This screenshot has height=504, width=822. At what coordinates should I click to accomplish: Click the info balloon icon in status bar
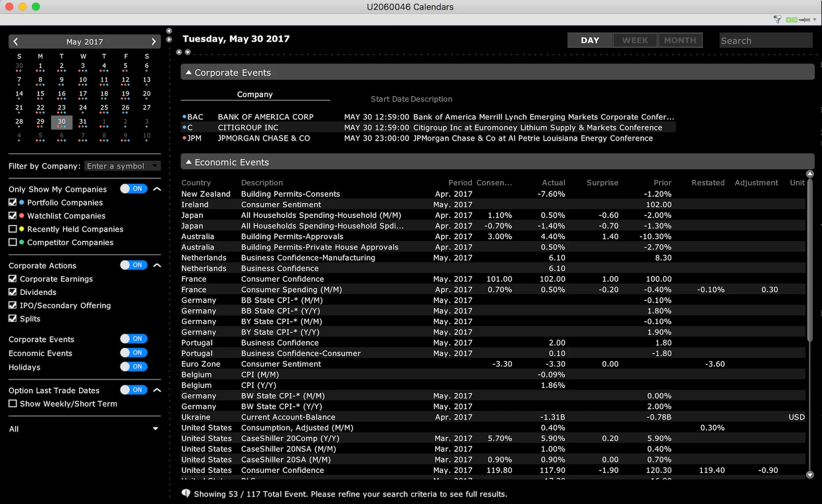[x=186, y=493]
